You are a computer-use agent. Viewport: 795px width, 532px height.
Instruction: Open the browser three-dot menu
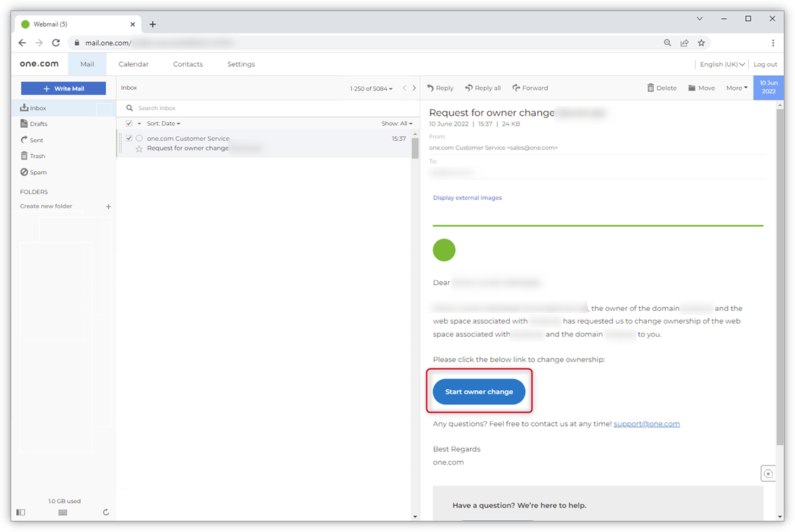click(x=773, y=43)
